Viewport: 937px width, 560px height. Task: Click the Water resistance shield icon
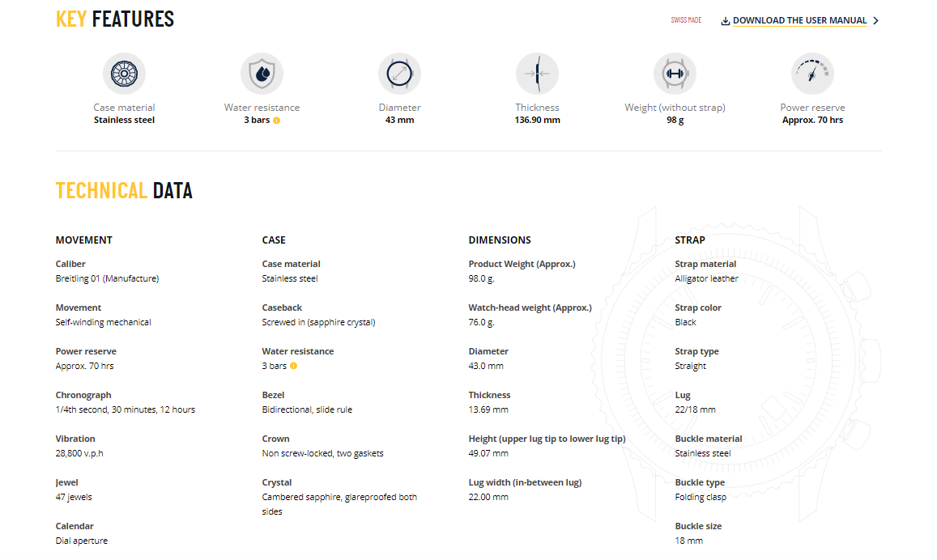coord(262,74)
